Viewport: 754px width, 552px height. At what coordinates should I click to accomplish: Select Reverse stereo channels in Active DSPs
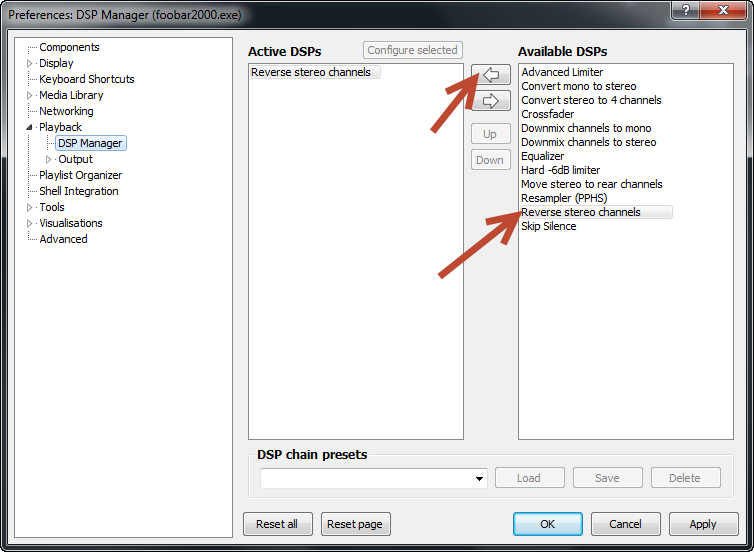pos(314,72)
